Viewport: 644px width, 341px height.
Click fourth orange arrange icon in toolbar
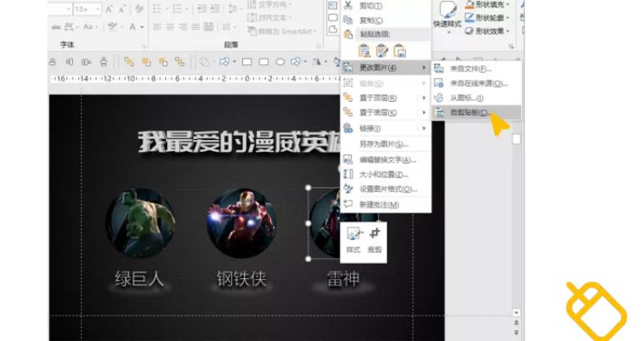coord(180,62)
